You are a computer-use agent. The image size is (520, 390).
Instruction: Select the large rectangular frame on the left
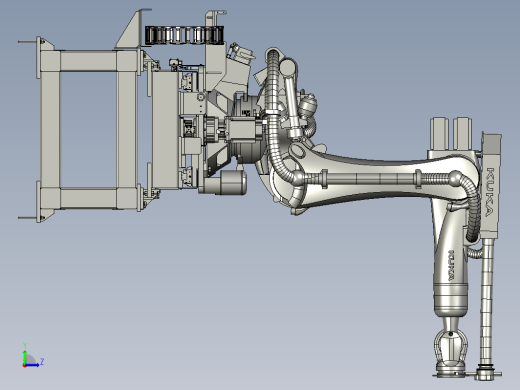(x=89, y=130)
